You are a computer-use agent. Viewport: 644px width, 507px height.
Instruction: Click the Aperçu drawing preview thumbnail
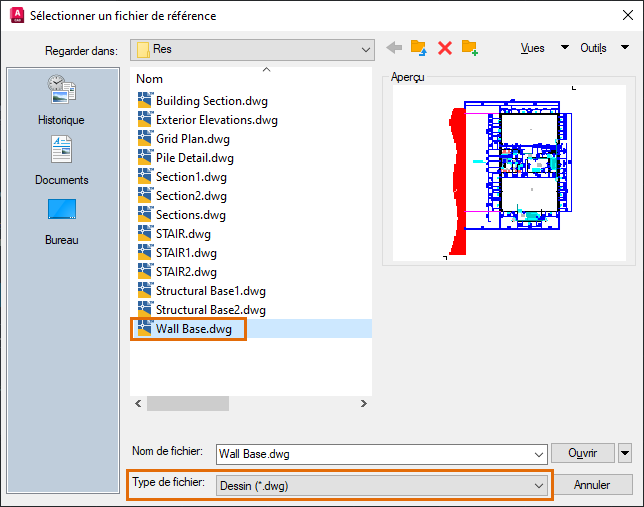(x=509, y=173)
